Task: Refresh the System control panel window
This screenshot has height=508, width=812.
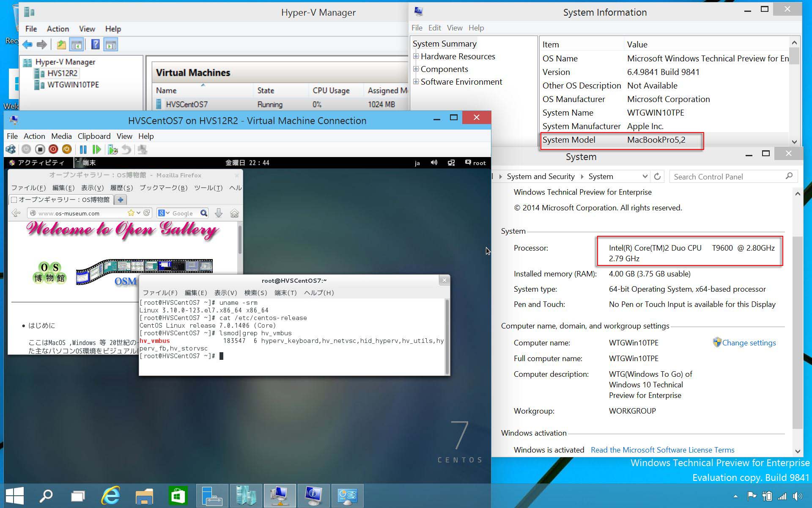Action: coord(657,177)
